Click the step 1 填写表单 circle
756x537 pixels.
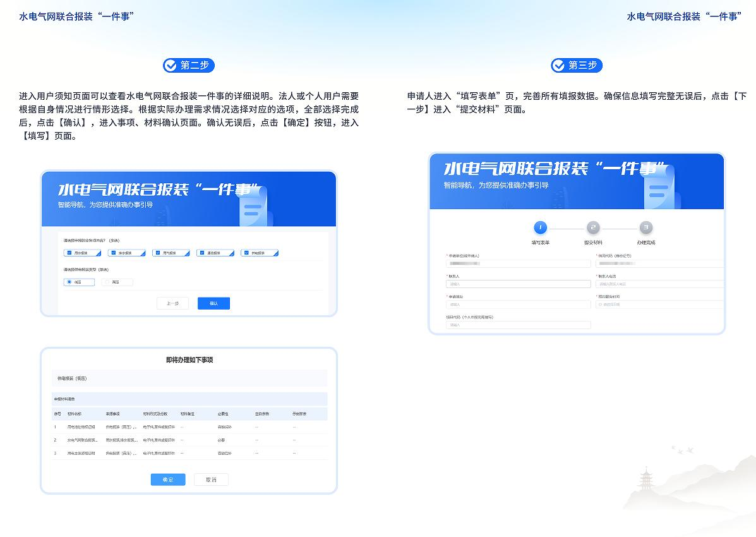pyautogui.click(x=540, y=227)
